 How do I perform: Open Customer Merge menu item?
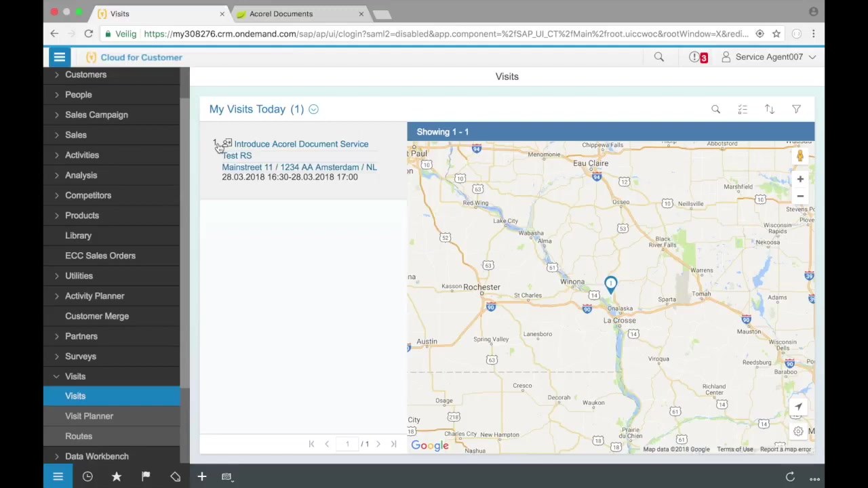(112, 316)
